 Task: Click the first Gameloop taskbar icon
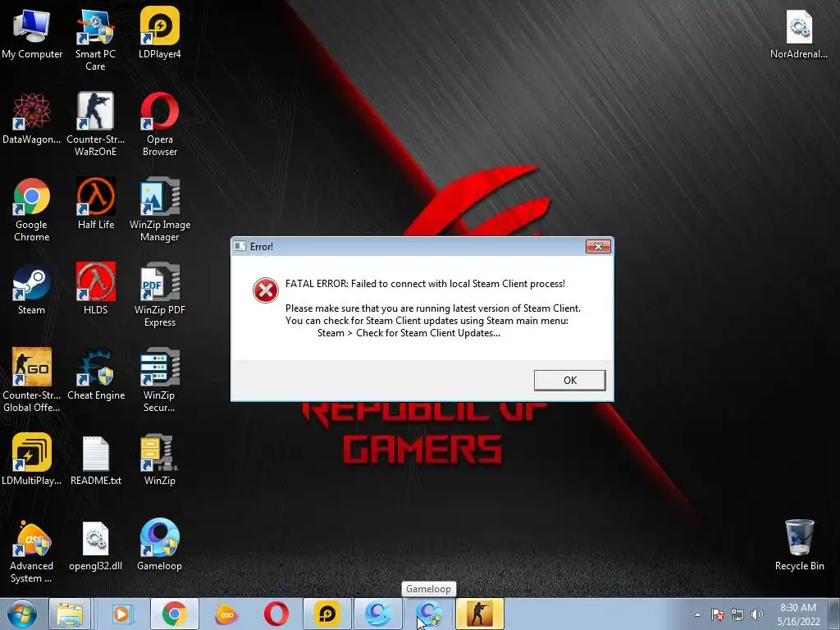(378, 614)
